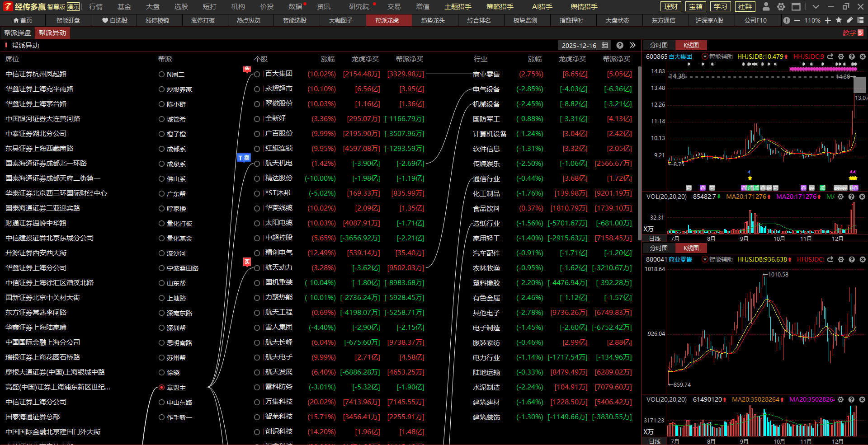
Task: Open title bar dropdown chevron menu
Action: tap(816, 7)
